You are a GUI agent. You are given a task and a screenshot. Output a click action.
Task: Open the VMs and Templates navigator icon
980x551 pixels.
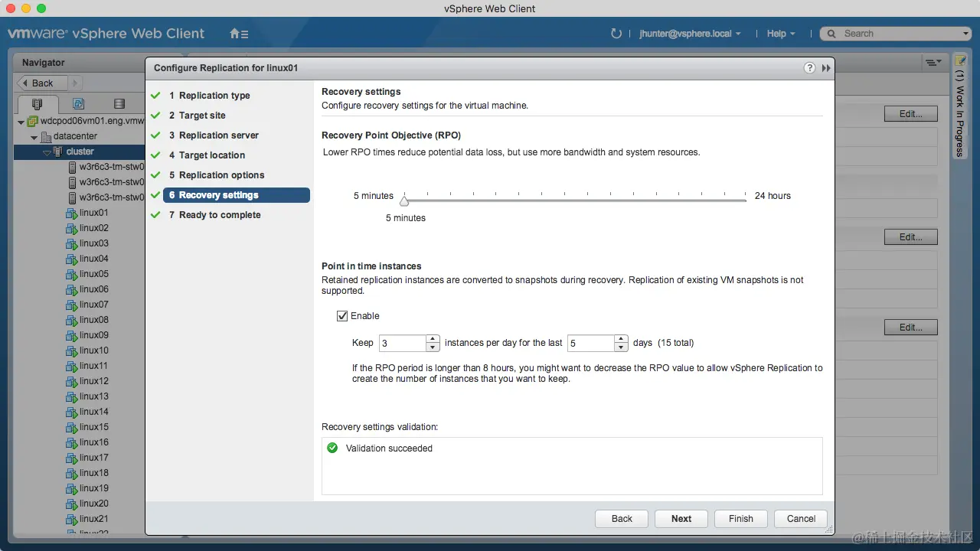pyautogui.click(x=78, y=103)
